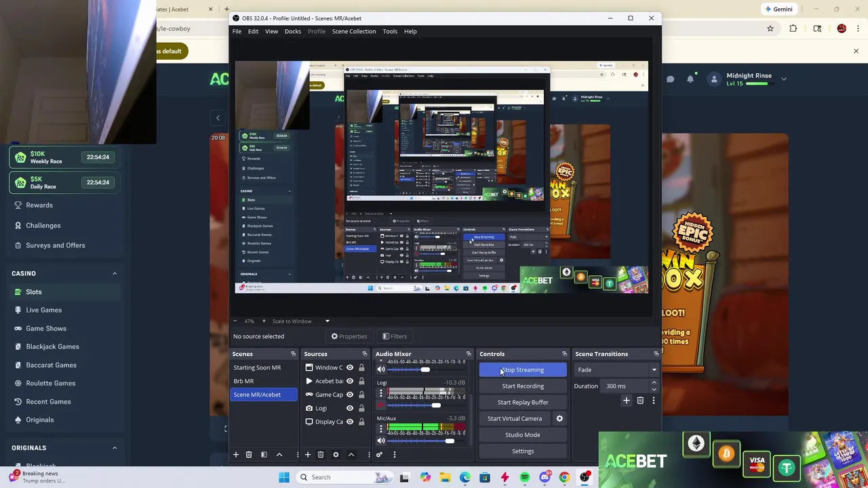868x488 pixels.
Task: Click Start Virtual Camera
Action: pyautogui.click(x=515, y=419)
